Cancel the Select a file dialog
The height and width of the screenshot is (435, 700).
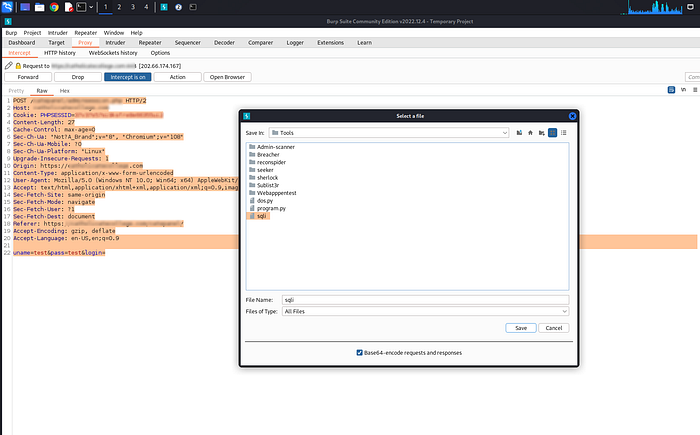[x=554, y=328]
